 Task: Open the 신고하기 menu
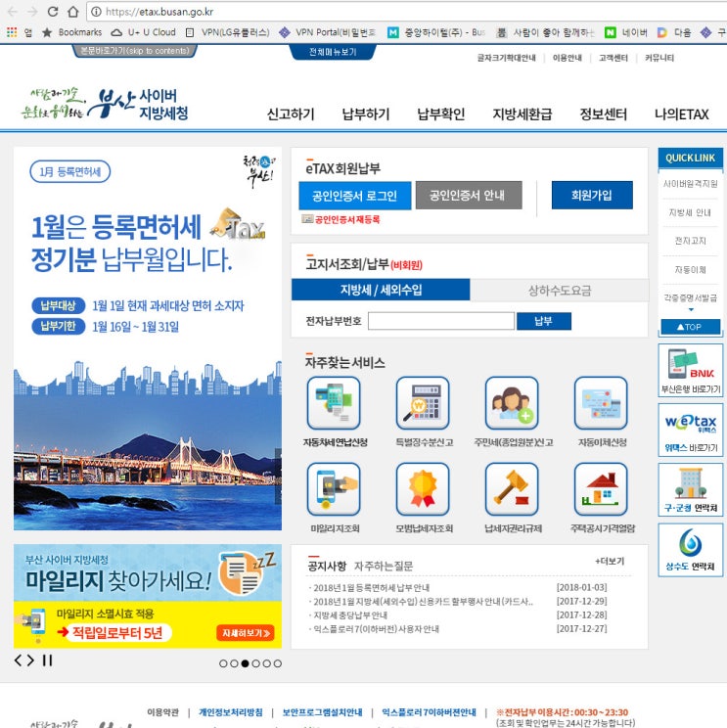tap(291, 114)
